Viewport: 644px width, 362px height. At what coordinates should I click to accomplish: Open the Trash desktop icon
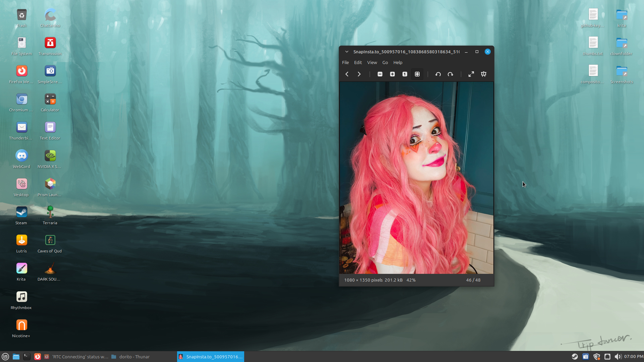[x=21, y=18]
